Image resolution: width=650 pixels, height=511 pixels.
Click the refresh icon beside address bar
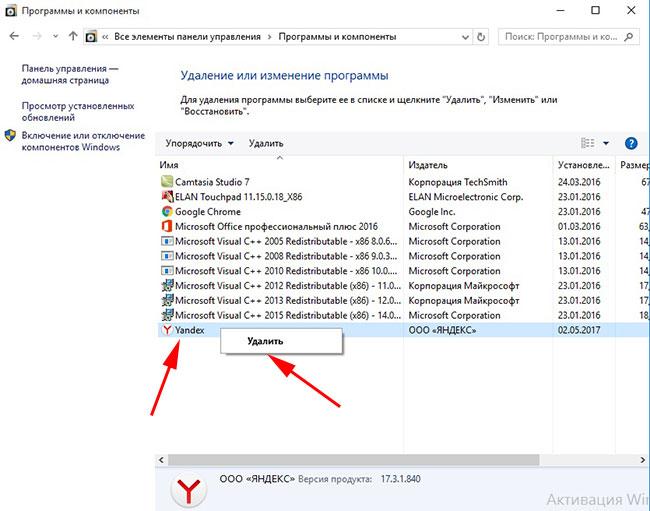click(x=482, y=37)
